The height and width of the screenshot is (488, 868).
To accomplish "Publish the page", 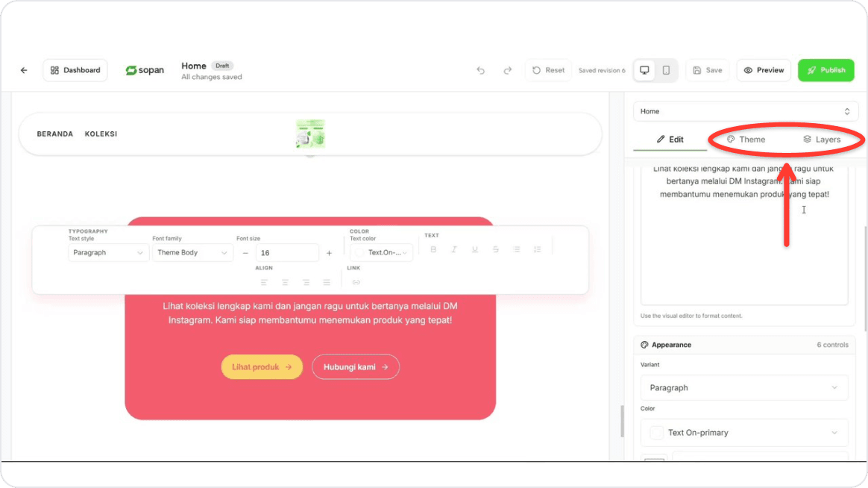I will click(826, 70).
